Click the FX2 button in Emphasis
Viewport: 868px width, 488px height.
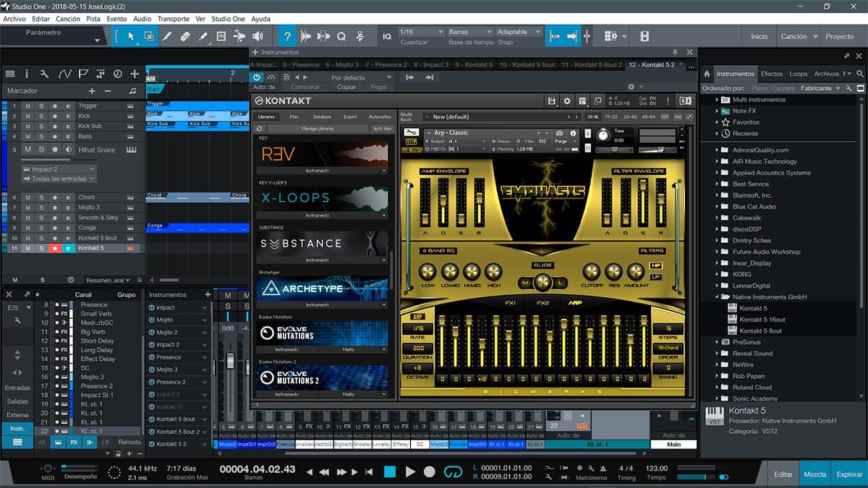point(542,304)
